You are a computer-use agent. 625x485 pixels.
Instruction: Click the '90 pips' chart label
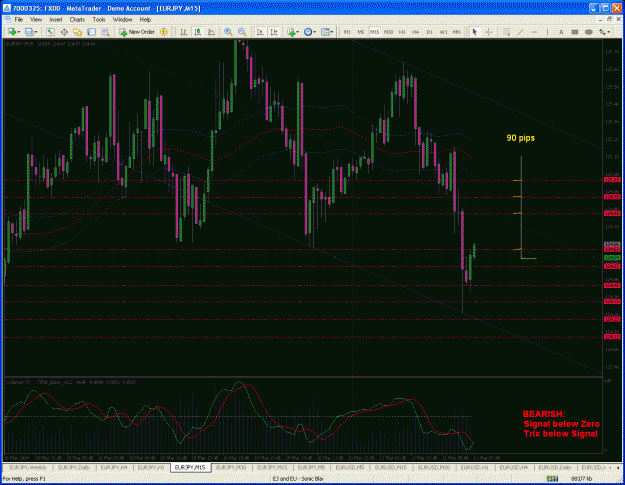tap(521, 138)
